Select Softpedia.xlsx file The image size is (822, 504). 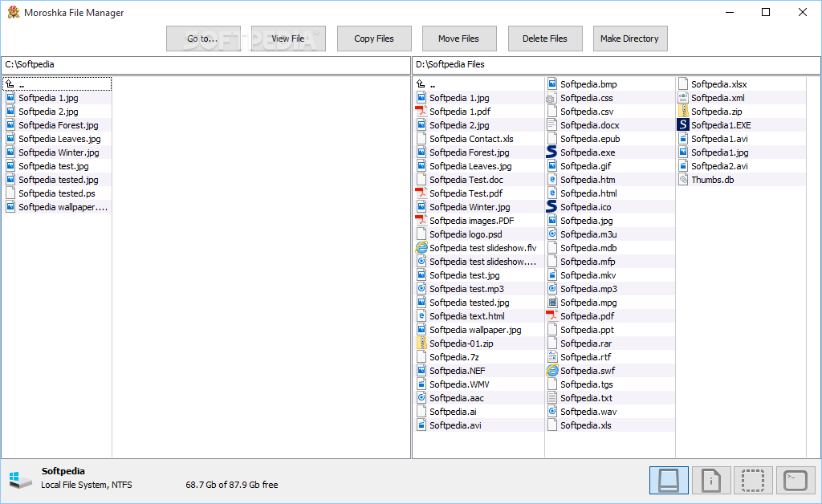741,83
